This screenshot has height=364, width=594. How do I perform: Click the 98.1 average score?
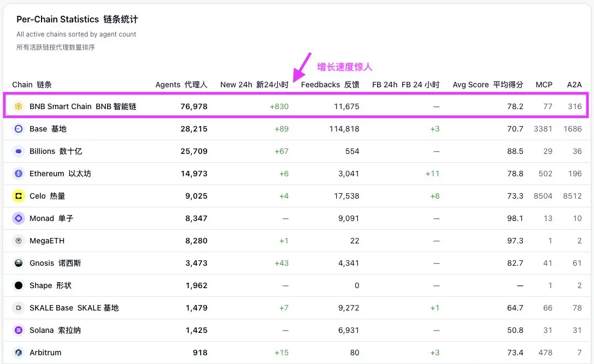515,218
